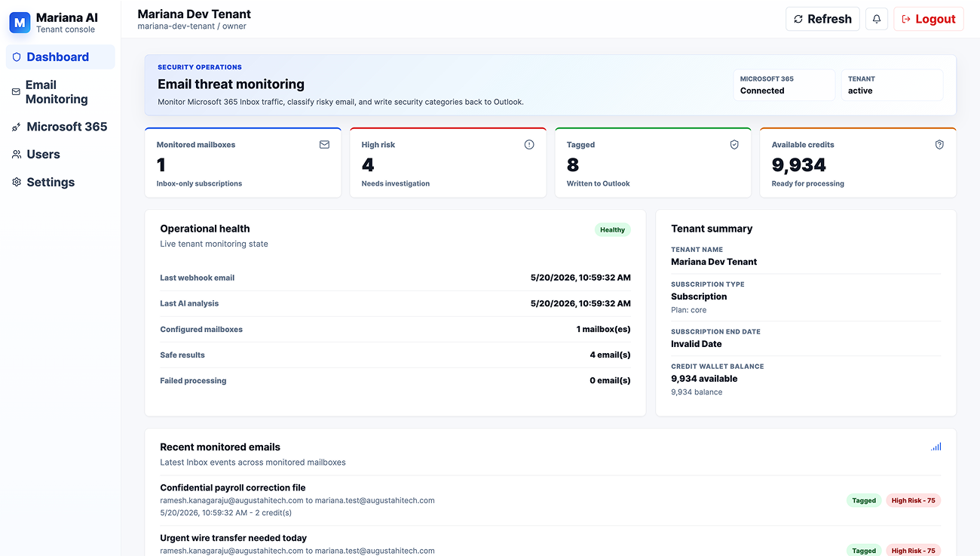The height and width of the screenshot is (556, 980).
Task: Open the Settings page
Action: coord(60,182)
